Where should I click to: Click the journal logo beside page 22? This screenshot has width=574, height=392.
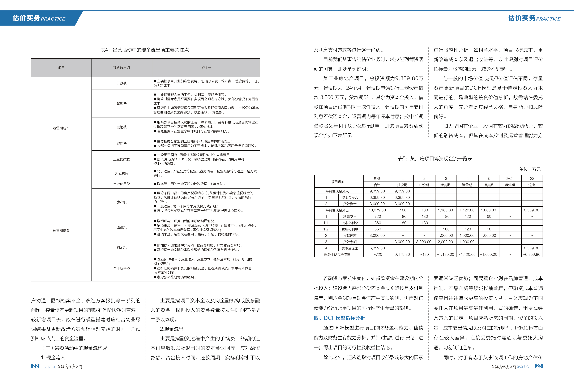click(x=70, y=367)
